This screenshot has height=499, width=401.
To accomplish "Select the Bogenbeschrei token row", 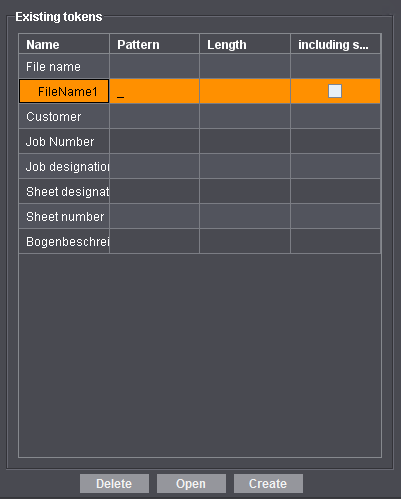I will [200, 241].
